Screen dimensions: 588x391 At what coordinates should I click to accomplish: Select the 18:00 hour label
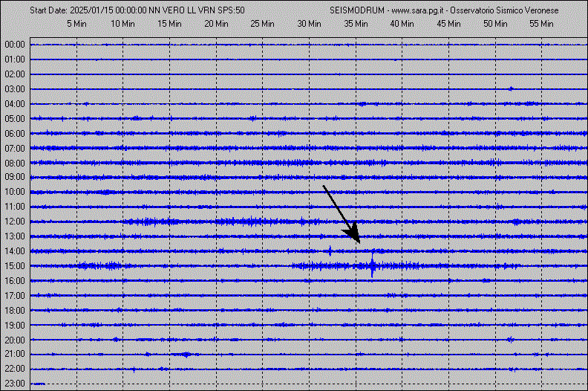pyautogui.click(x=15, y=311)
